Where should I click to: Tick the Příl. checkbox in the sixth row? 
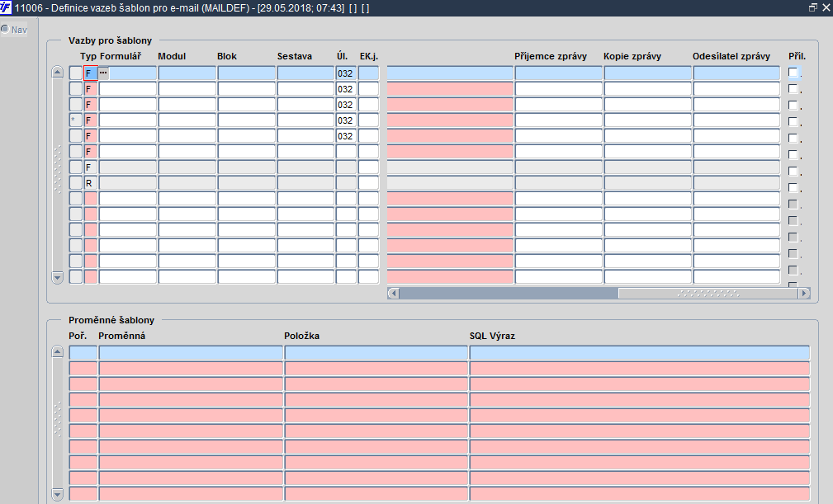point(793,154)
